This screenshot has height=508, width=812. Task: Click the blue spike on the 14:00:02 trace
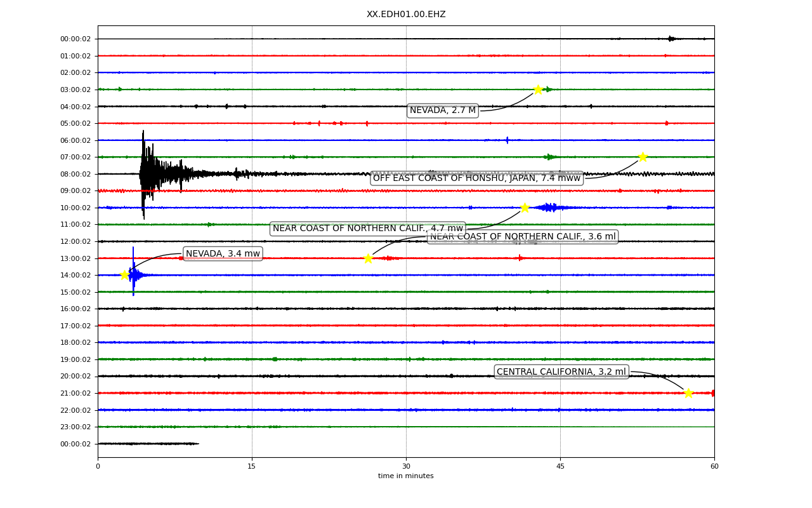133,272
